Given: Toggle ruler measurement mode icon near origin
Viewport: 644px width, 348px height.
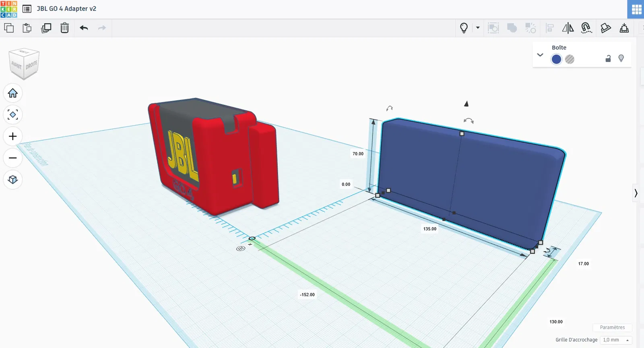Looking at the screenshot, I should 240,249.
